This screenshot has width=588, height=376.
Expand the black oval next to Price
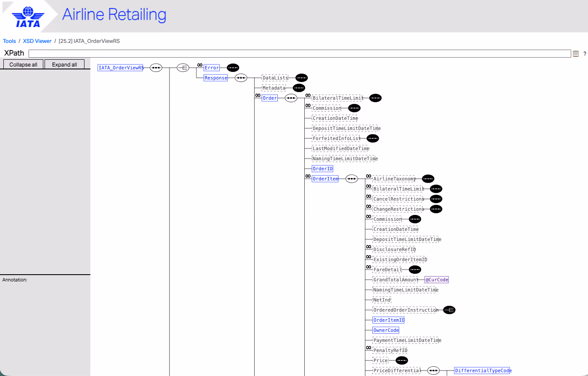(x=402, y=360)
